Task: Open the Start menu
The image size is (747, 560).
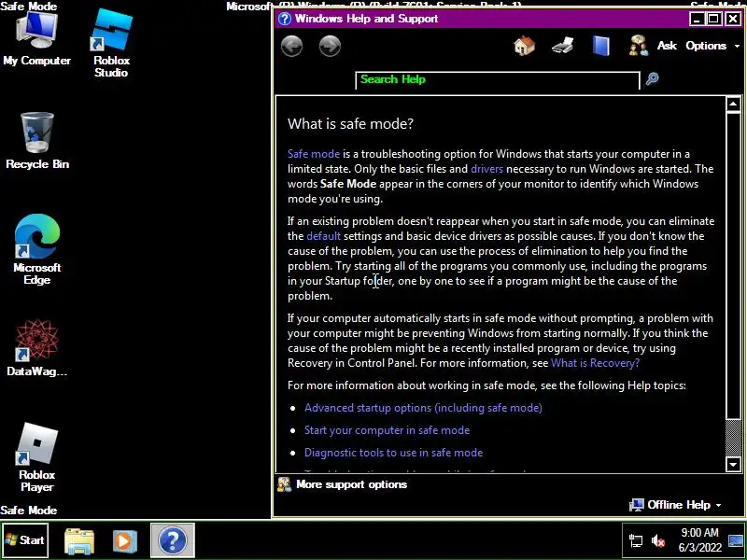Action: 25,540
